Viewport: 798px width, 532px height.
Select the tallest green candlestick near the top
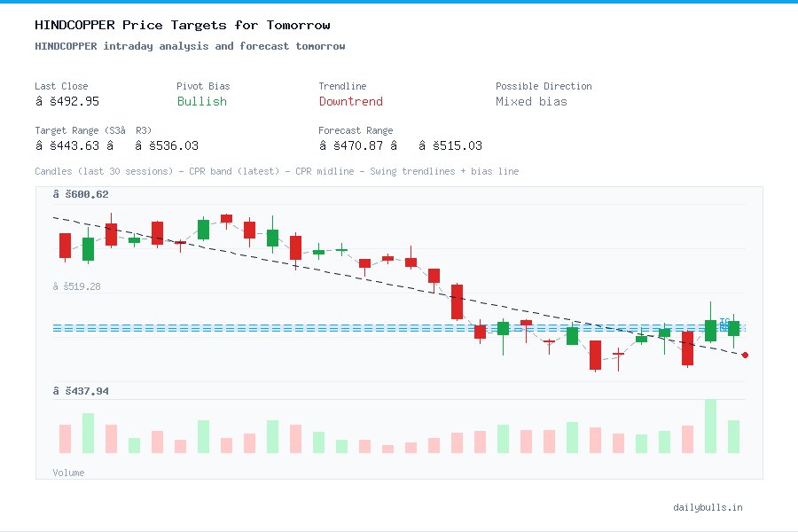(x=202, y=229)
